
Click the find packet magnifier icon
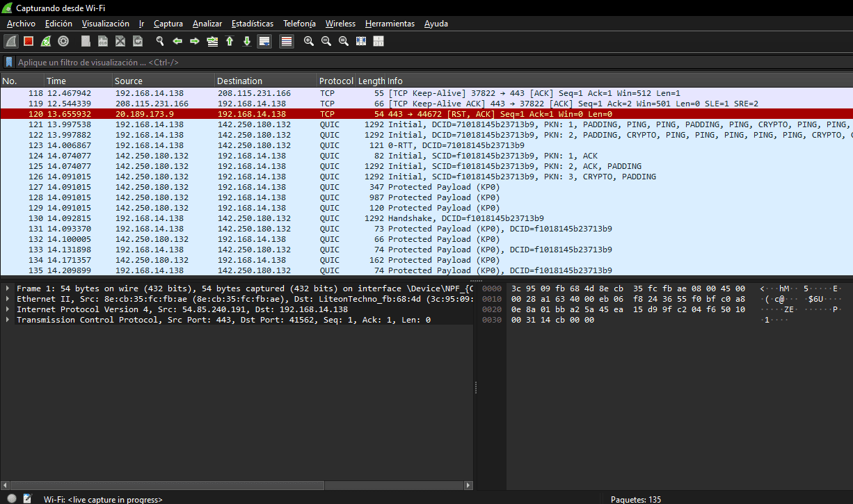click(x=160, y=41)
